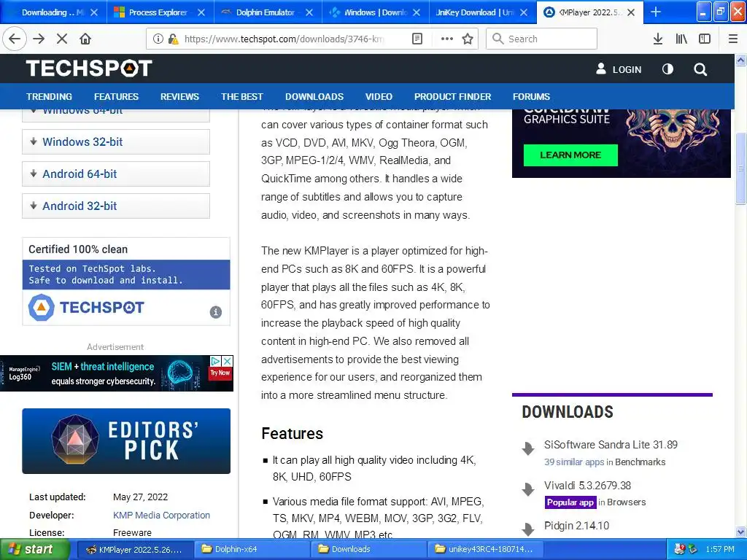Download the Android 64-bit version

[x=116, y=174]
